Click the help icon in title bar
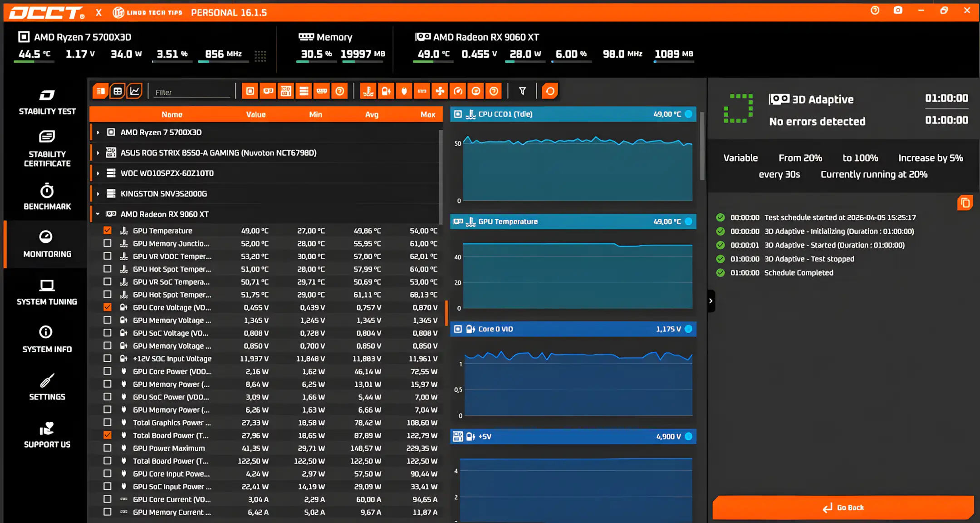980x523 pixels. 875,10
